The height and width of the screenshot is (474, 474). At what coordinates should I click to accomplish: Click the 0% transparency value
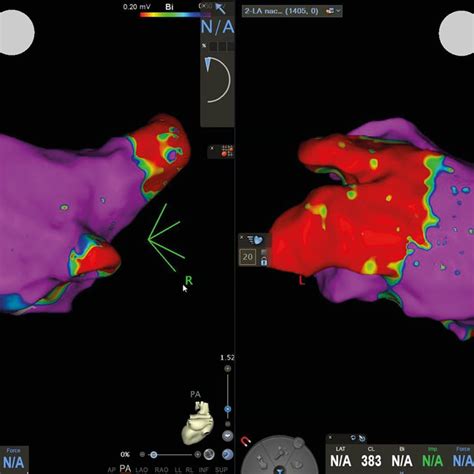125,454
